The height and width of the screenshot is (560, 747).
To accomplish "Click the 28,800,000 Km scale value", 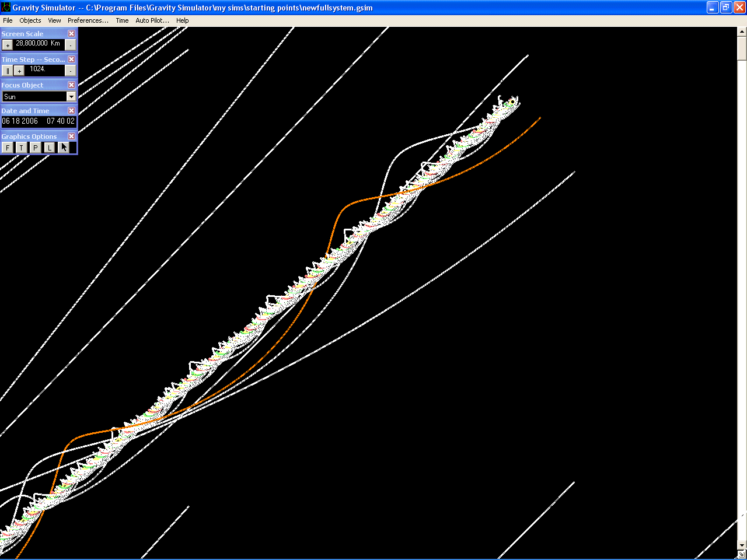I will coord(38,43).
